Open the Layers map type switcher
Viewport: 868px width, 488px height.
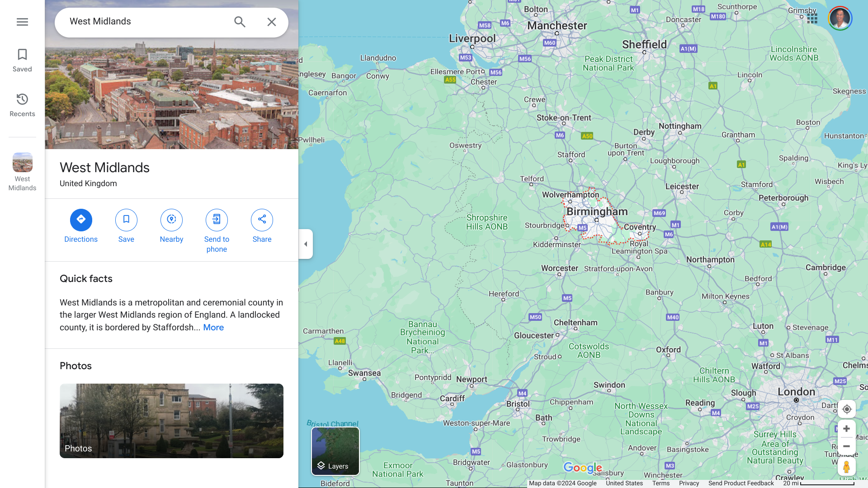[335, 451]
